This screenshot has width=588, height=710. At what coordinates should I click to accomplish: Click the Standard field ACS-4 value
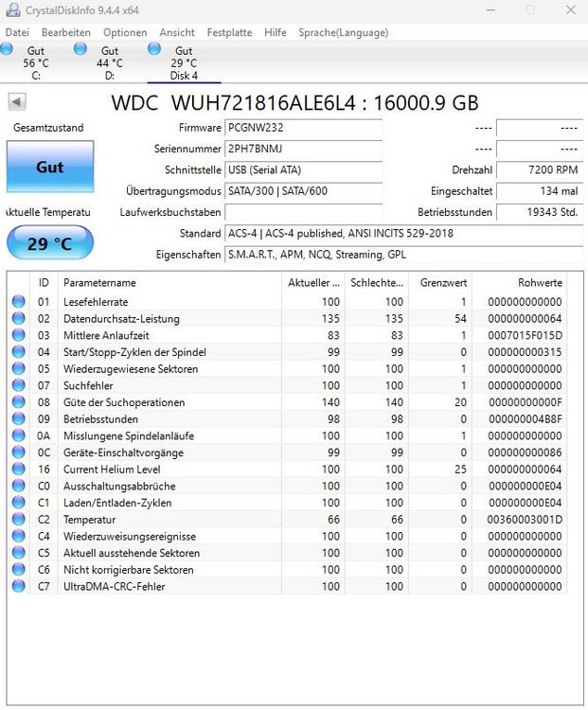tap(404, 233)
